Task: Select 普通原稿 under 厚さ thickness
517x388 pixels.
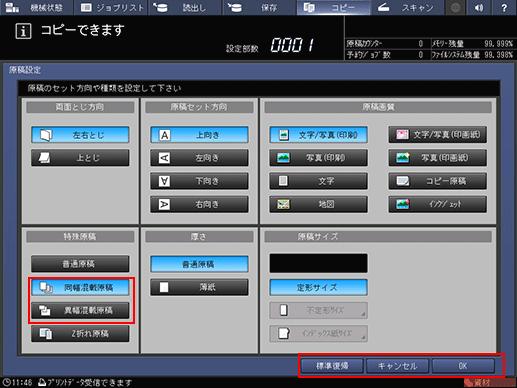Action: tap(199, 264)
